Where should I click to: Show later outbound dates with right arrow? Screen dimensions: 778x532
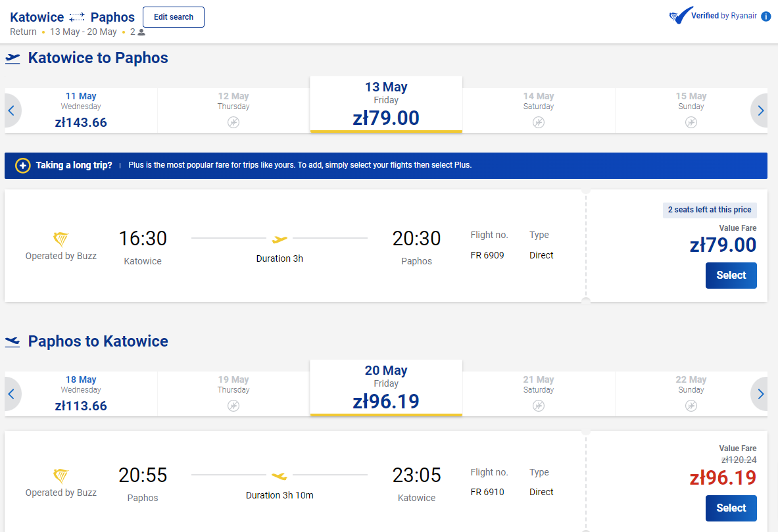coord(760,110)
